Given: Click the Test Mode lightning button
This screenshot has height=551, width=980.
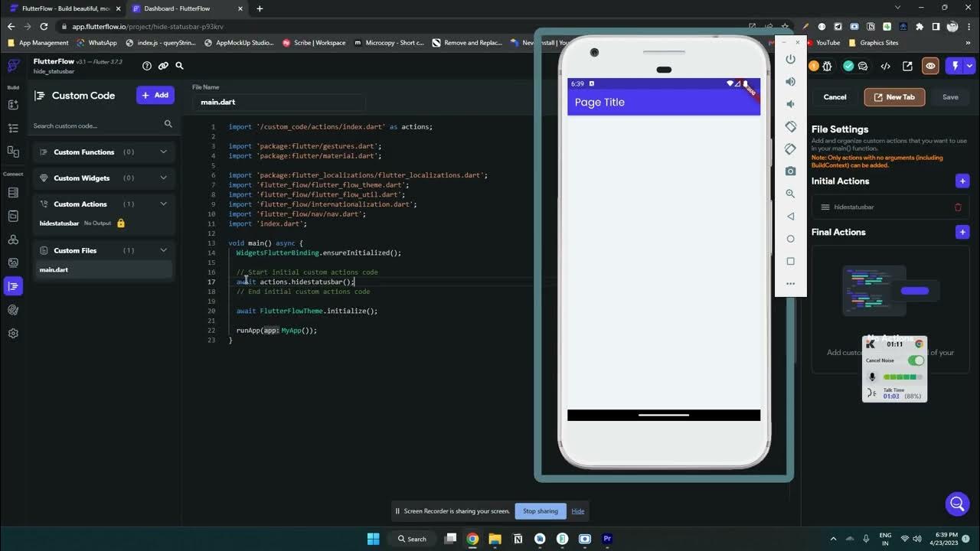Looking at the screenshot, I should pyautogui.click(x=955, y=66).
